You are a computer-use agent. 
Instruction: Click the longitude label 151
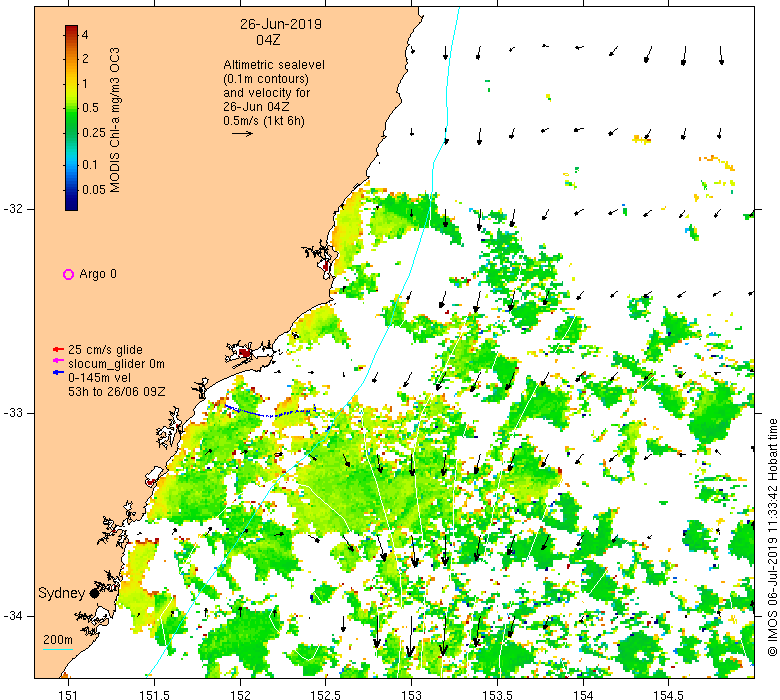68,695
